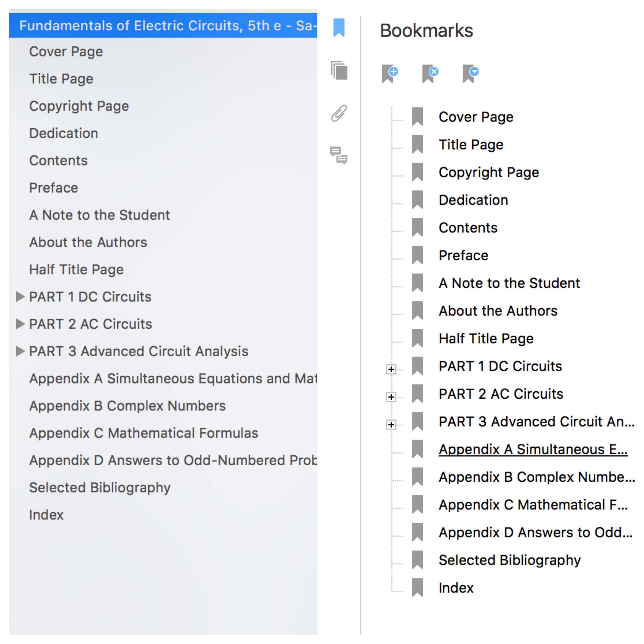This screenshot has height=644, width=644.
Task: Open the bookmark options dropdown icon
Action: coord(471,73)
